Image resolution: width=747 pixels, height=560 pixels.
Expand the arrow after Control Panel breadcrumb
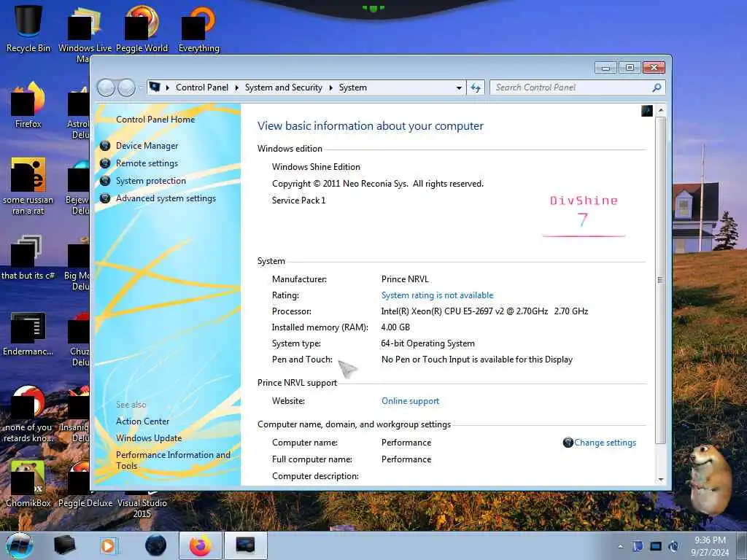[237, 87]
